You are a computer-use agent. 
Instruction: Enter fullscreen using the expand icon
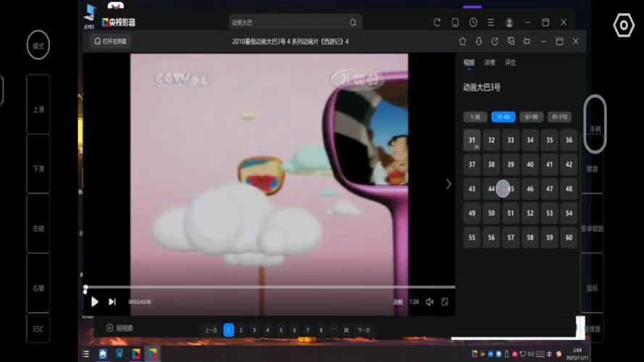445,302
